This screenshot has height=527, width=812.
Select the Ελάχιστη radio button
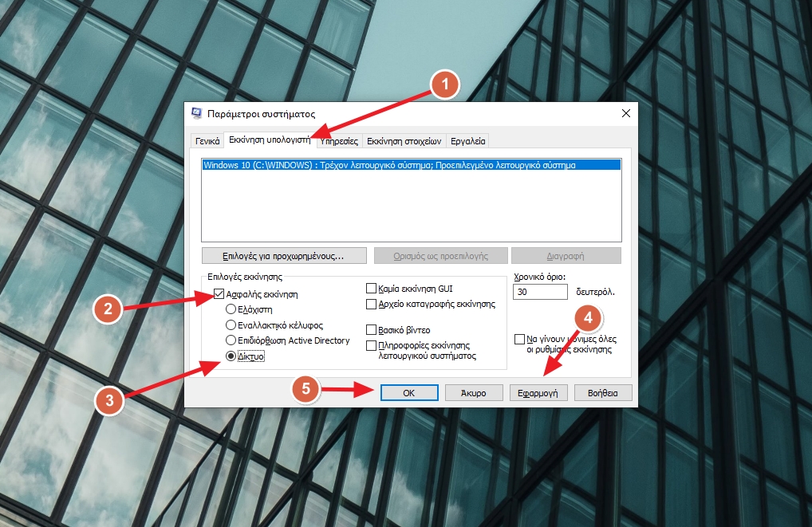[x=230, y=309]
